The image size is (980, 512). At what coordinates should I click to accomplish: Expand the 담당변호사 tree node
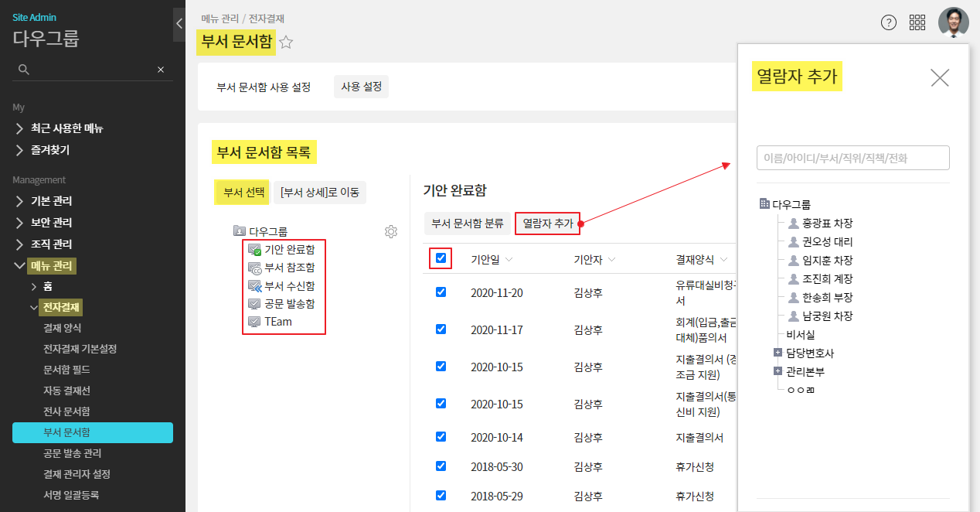point(778,353)
